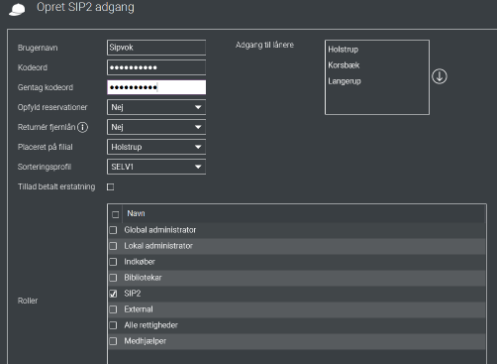Click into the Brugernavn field
Viewport: 497px width, 364px height.
(x=156, y=48)
